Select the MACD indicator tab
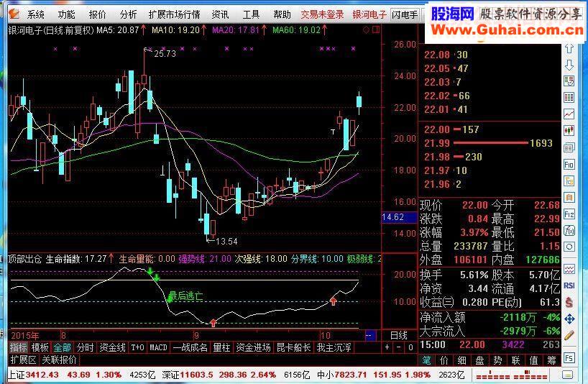 coord(158,347)
